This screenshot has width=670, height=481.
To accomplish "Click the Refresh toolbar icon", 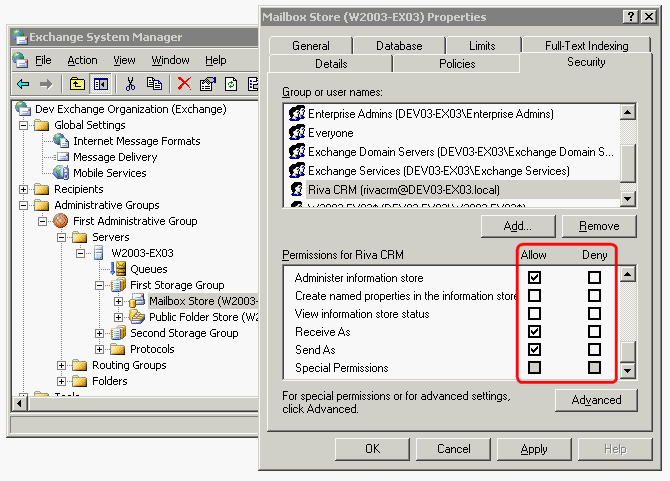I will (231, 84).
